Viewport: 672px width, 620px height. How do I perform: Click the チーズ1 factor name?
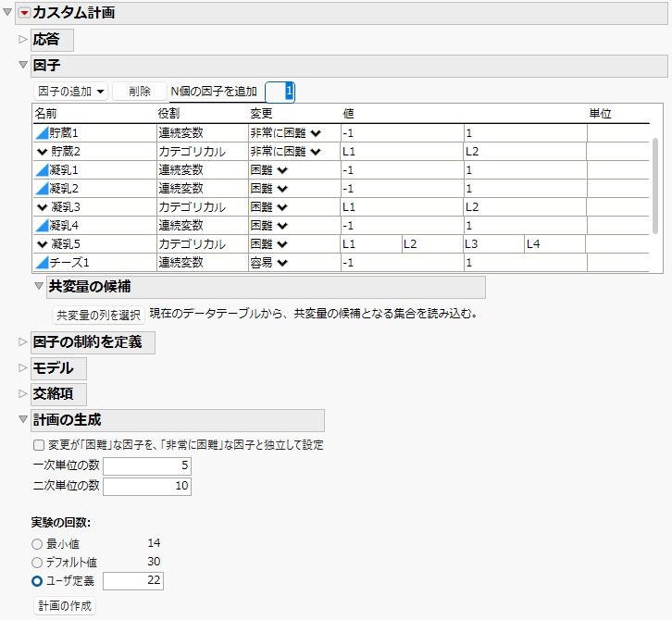click(69, 263)
